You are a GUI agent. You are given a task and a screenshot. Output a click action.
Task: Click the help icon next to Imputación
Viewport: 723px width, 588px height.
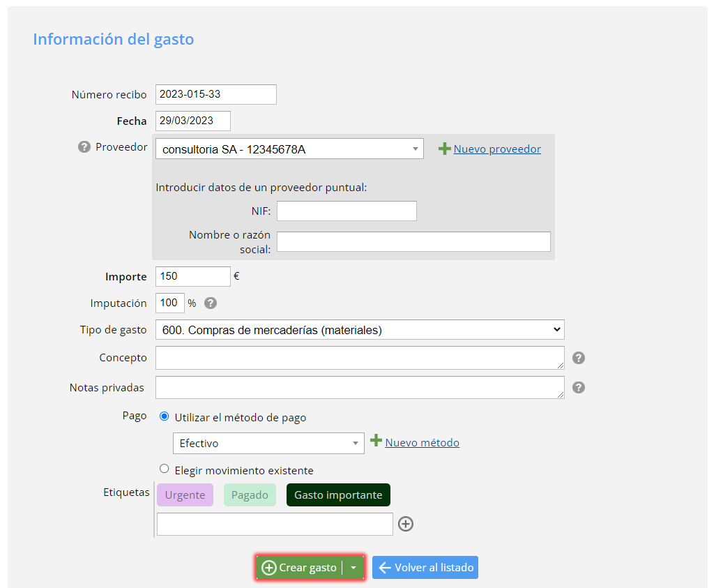211,303
